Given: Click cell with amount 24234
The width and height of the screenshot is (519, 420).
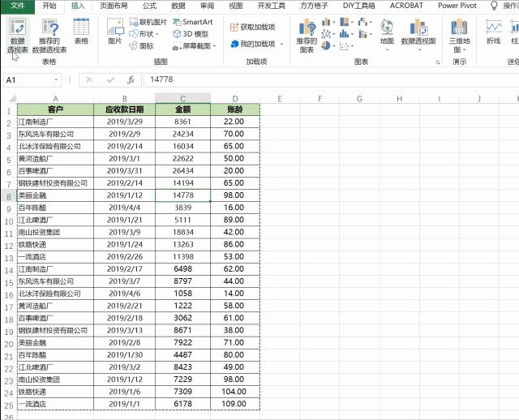Looking at the screenshot, I should coord(182,134).
